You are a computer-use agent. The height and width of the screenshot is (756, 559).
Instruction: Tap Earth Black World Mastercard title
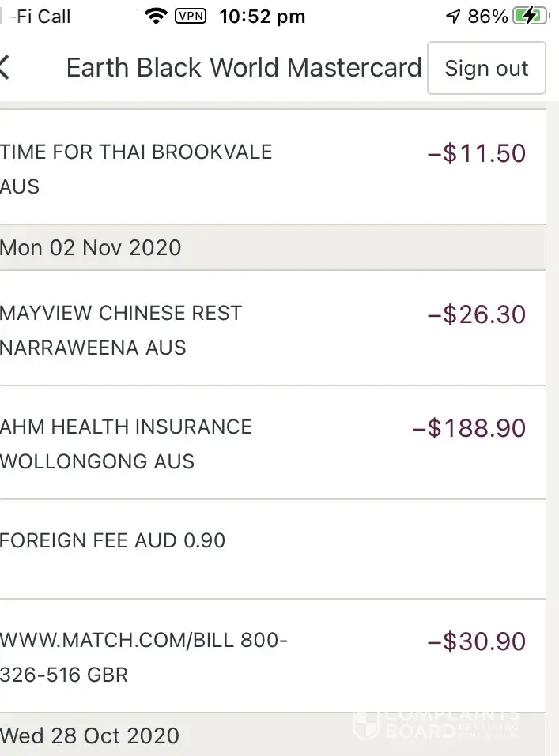(x=244, y=68)
